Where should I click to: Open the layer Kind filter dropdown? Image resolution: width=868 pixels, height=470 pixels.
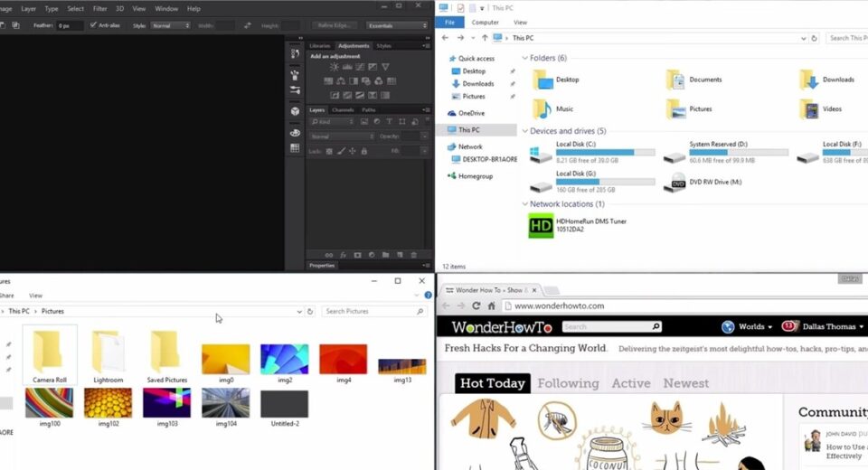[332, 122]
